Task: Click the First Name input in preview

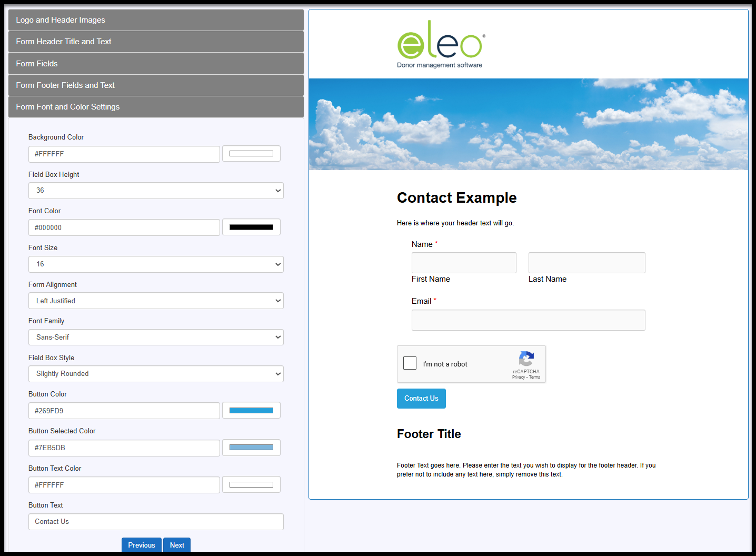Action: tap(464, 263)
